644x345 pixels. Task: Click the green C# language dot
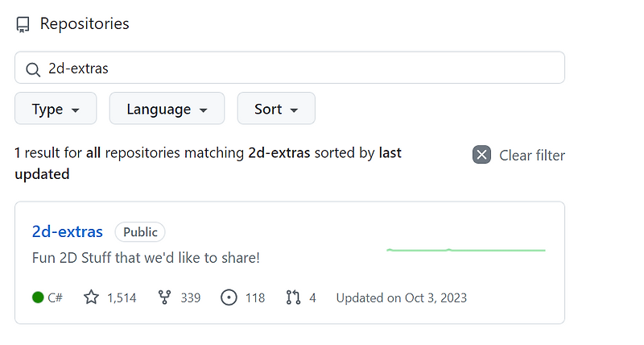pos(38,297)
